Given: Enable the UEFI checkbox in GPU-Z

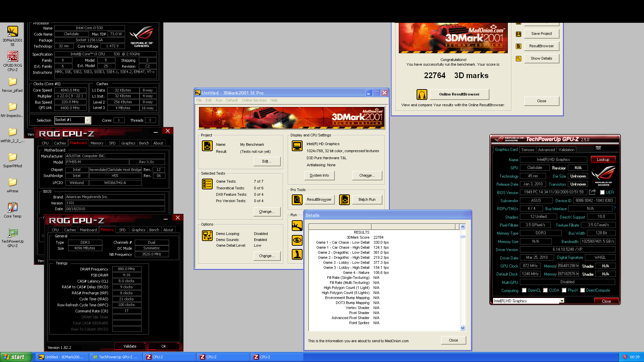Looking at the screenshot, I should (602, 192).
